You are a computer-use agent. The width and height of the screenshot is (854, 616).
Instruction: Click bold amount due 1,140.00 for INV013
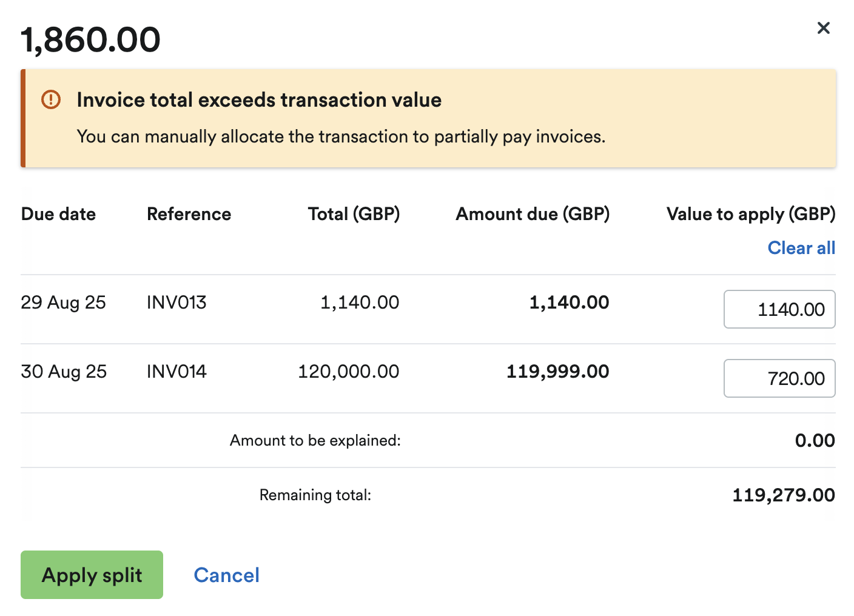[x=569, y=302]
